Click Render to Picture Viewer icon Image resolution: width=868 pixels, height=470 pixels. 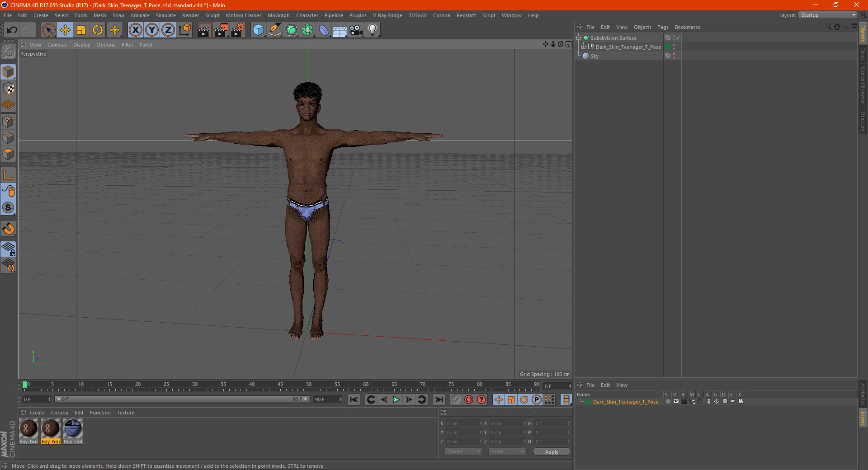tap(221, 30)
